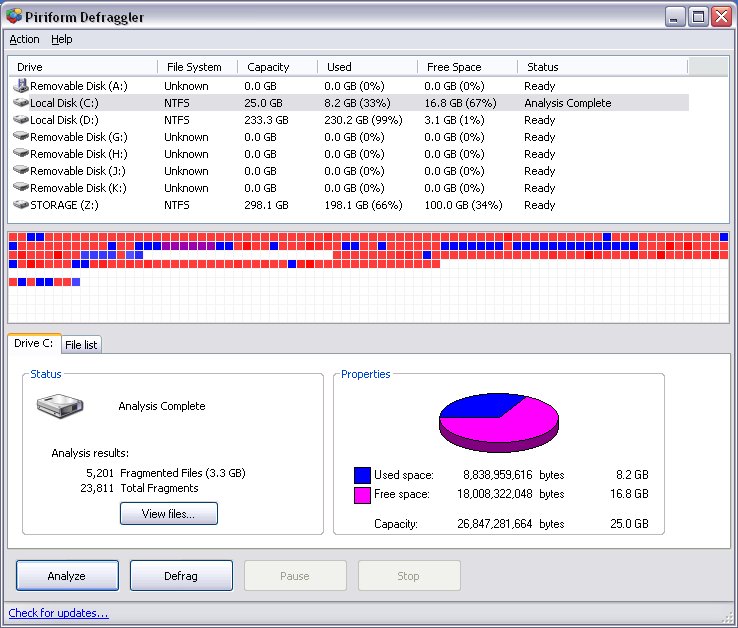Image resolution: width=738 pixels, height=628 pixels.
Task: Click the Defraggler app icon in title bar
Action: [14, 15]
